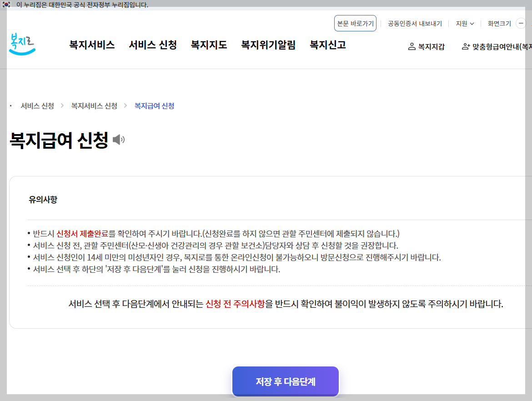Click the scrollbar on the right edge
532x401 pixels.
530,200
